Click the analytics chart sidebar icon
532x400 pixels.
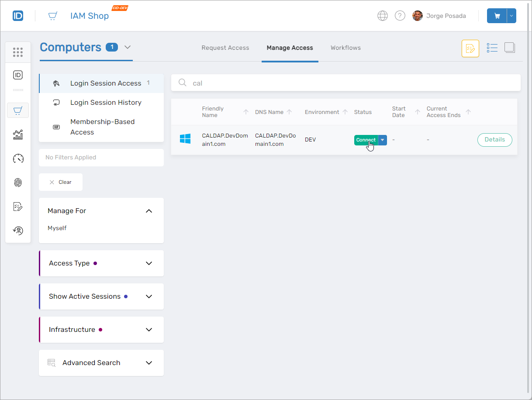(x=18, y=134)
